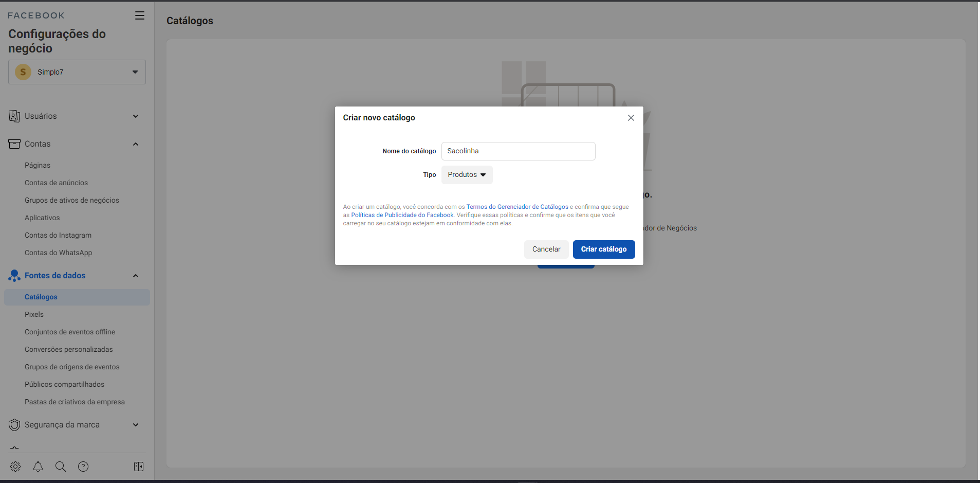Open the search magnifier icon
Image resolution: width=980 pixels, height=483 pixels.
(x=61, y=467)
